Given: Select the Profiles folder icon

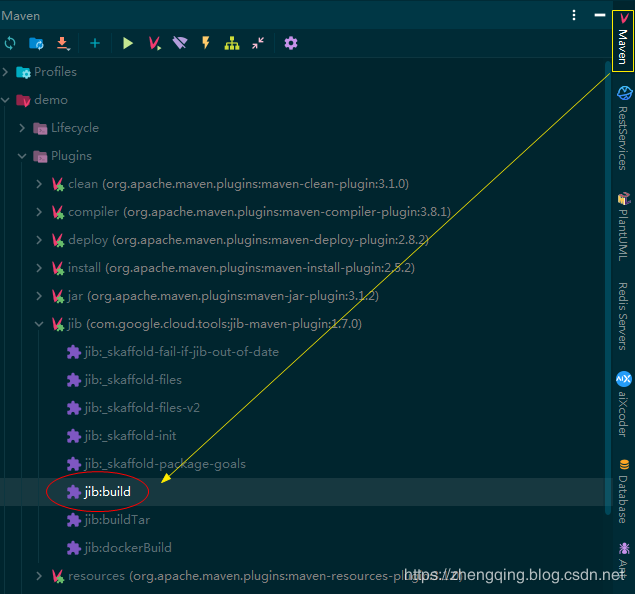Looking at the screenshot, I should [x=23, y=72].
